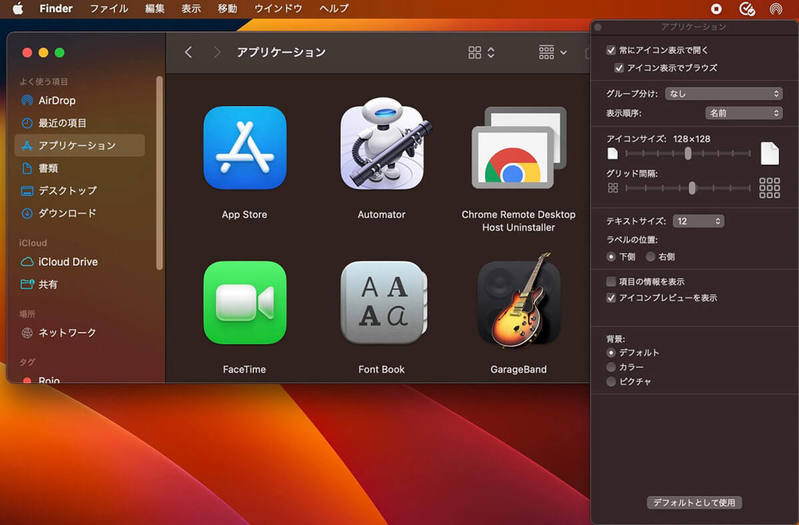Toggle アイコンプレビューを表示 checkbox
The width and height of the screenshot is (799, 525).
click(611, 298)
